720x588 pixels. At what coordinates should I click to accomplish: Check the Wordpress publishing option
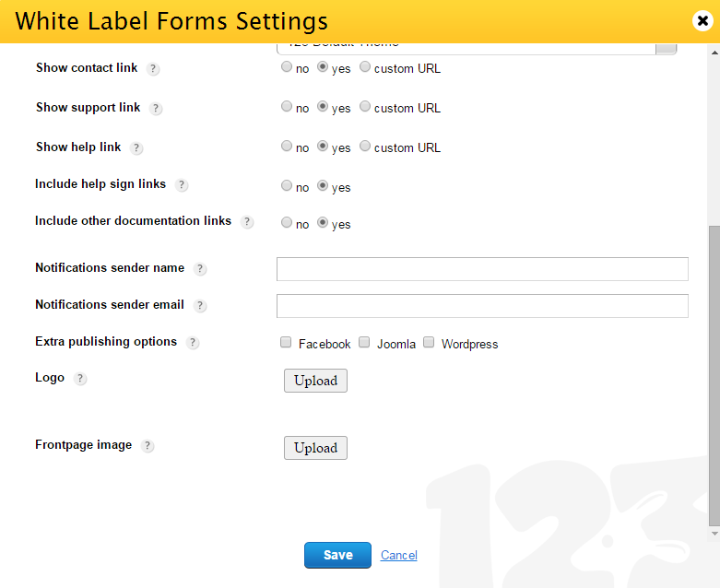tap(429, 343)
